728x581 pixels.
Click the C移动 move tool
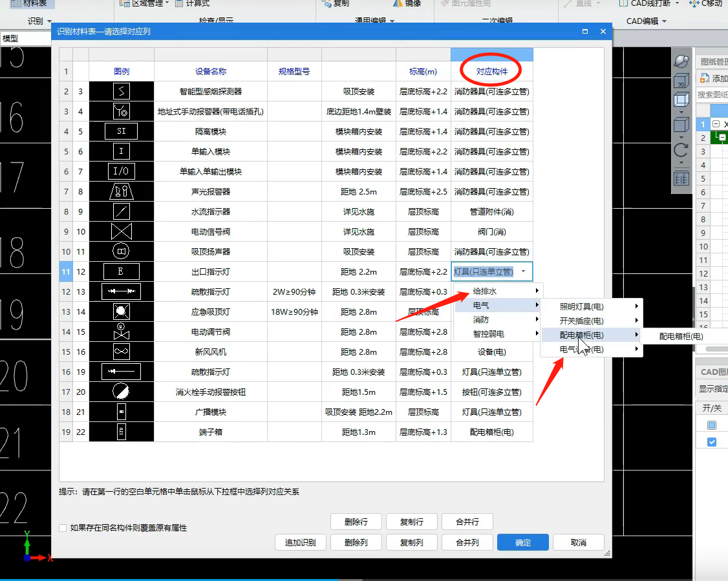(x=707, y=4)
